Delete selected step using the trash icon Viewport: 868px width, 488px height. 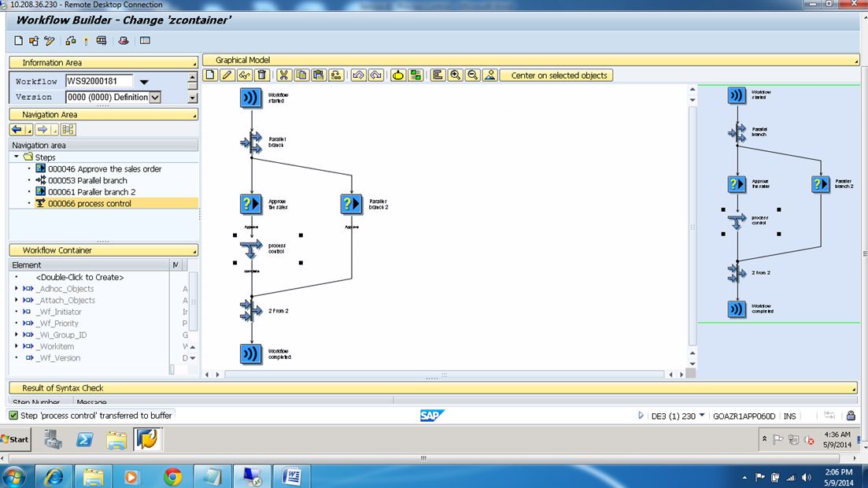pyautogui.click(x=262, y=75)
